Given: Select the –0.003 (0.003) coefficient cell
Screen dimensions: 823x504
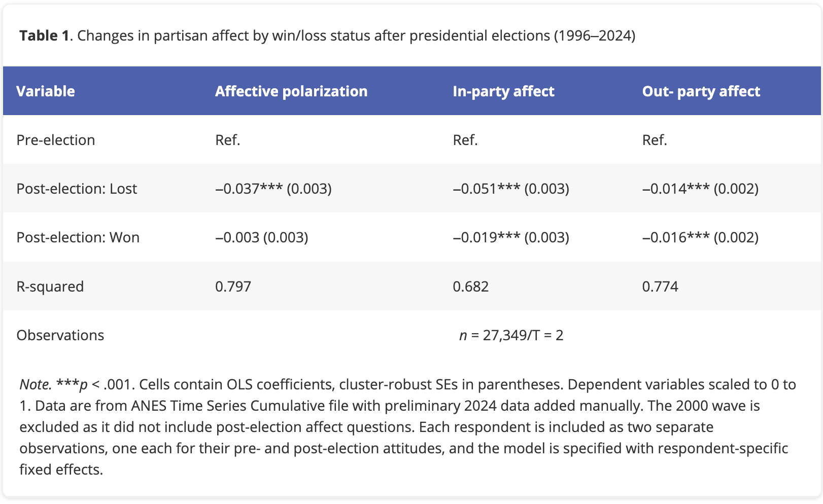Looking at the screenshot, I should coord(262,237).
